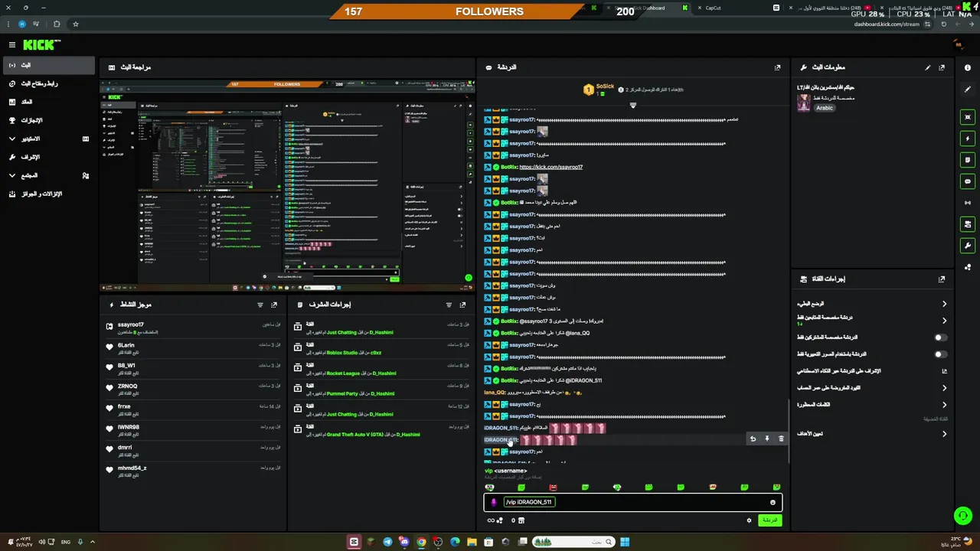Open رابط ومفتاح البث sidebar item
Screen dimensions: 980x551
tap(48, 83)
